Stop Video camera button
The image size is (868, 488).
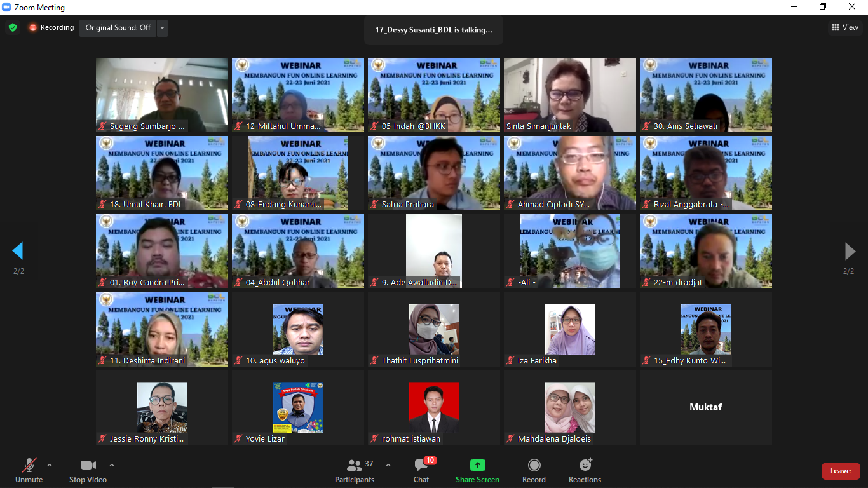(x=88, y=471)
